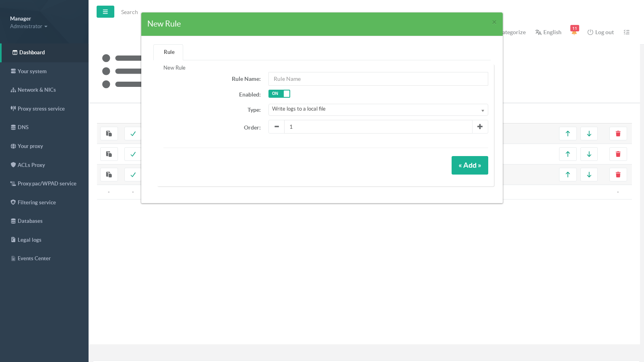644x362 pixels.
Task: Close the New Rule dialog
Action: pyautogui.click(x=494, y=22)
